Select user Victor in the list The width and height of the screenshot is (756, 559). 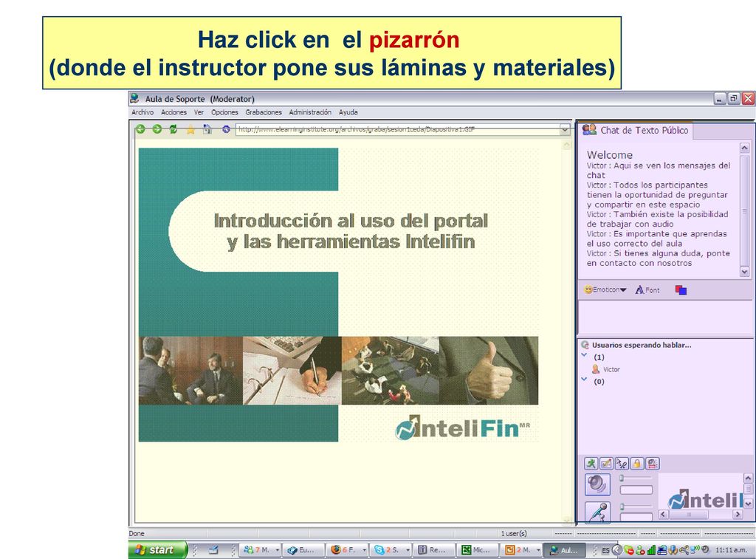coord(606,369)
